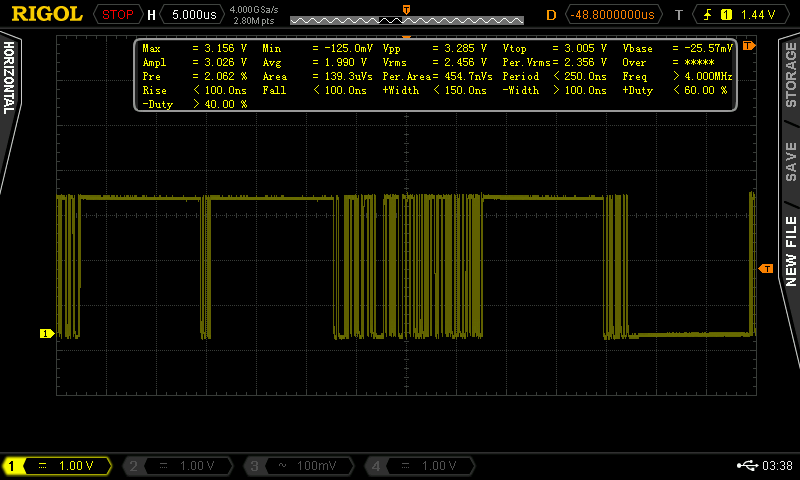Click the orange D delay label

coord(551,15)
